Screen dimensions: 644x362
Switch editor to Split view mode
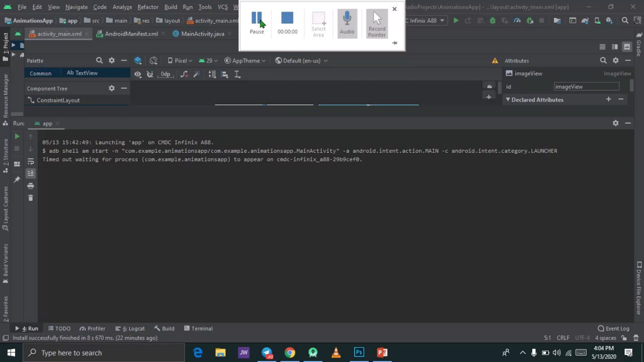pos(614,47)
